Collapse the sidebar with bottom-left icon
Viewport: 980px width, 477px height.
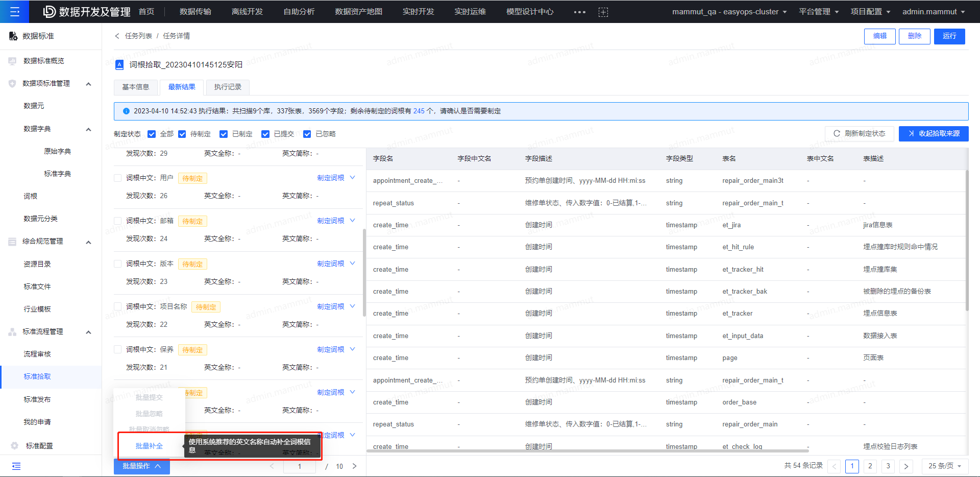pyautogui.click(x=16, y=466)
